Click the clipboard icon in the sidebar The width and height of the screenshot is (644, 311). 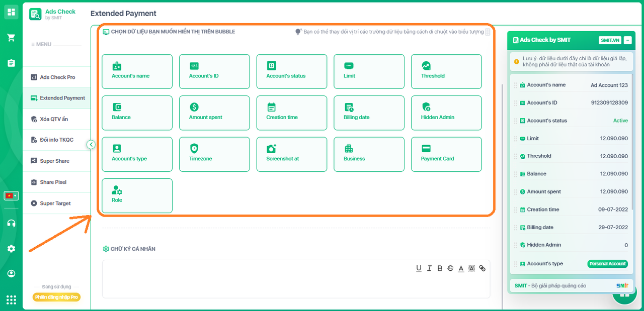[x=11, y=63]
